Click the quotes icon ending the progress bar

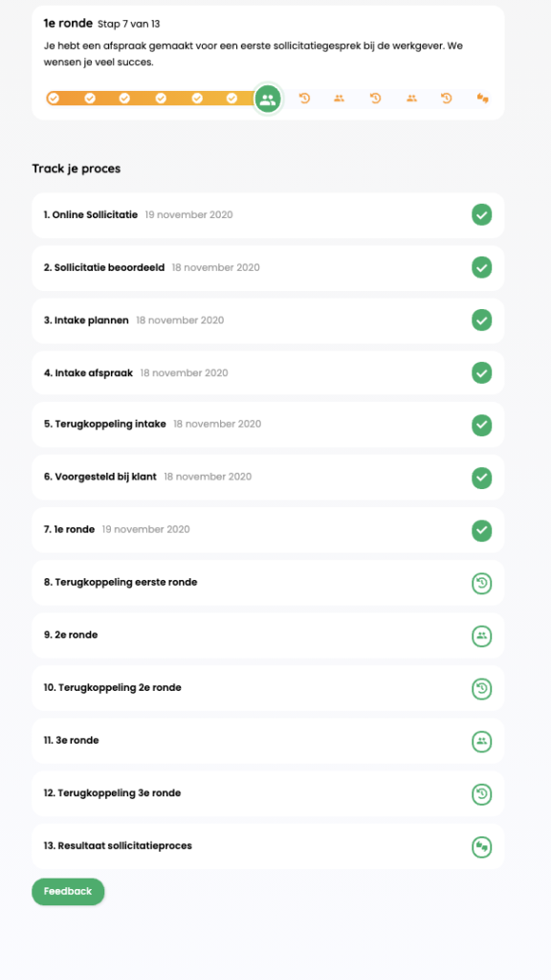click(482, 99)
